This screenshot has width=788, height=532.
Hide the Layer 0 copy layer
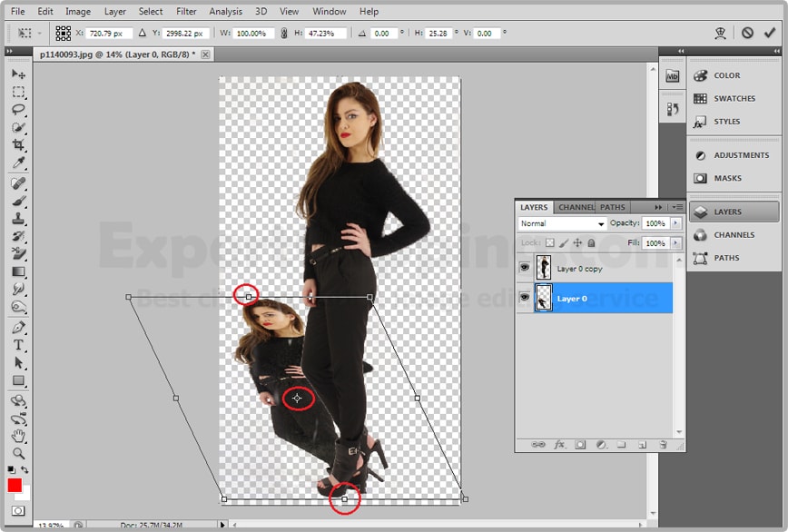click(x=523, y=268)
